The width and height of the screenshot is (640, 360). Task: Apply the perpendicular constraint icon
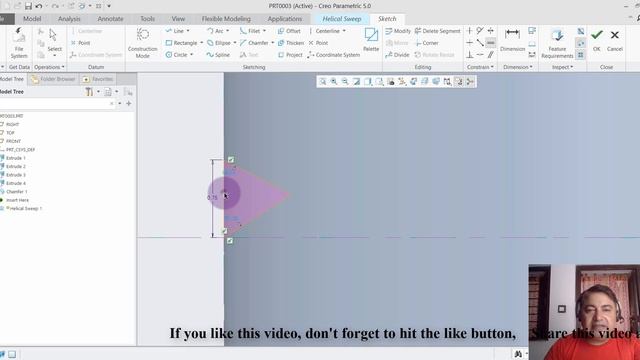(x=469, y=55)
